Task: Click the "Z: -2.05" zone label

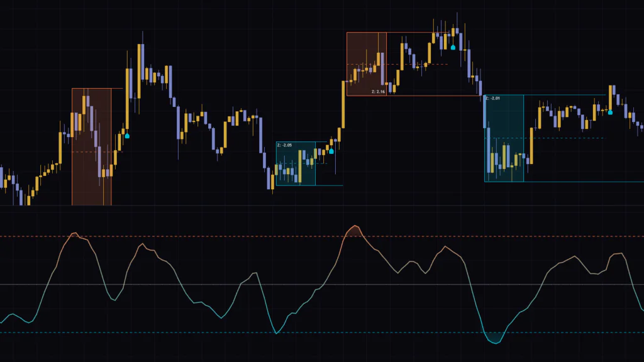Action: pos(284,145)
